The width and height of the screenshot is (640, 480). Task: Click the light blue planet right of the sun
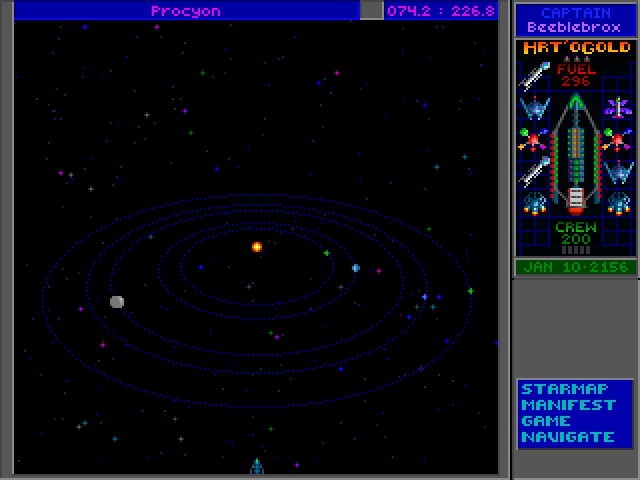point(356,268)
